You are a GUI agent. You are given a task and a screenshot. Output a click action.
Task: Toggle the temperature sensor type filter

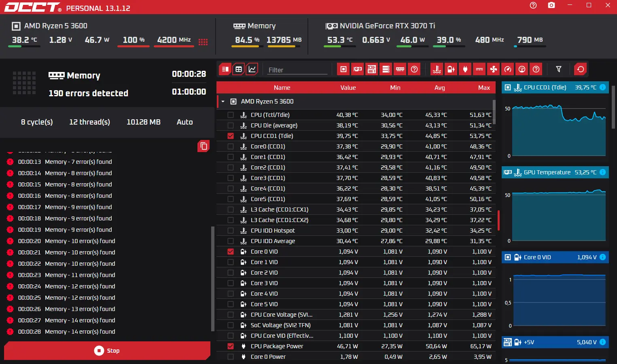(437, 69)
